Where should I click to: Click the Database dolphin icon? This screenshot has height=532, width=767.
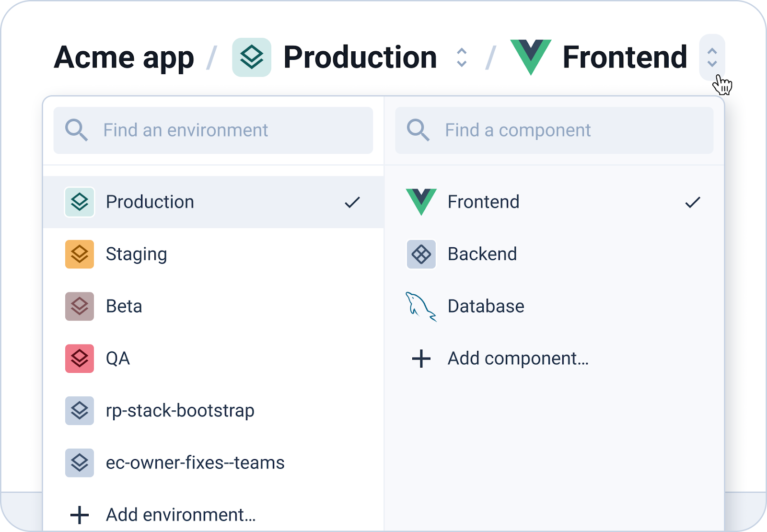[421, 306]
